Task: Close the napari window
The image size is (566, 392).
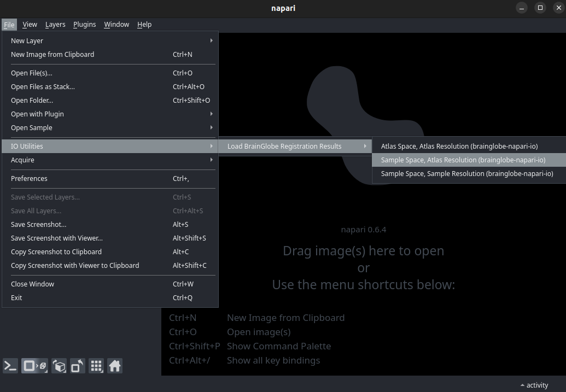Action: coord(559,8)
